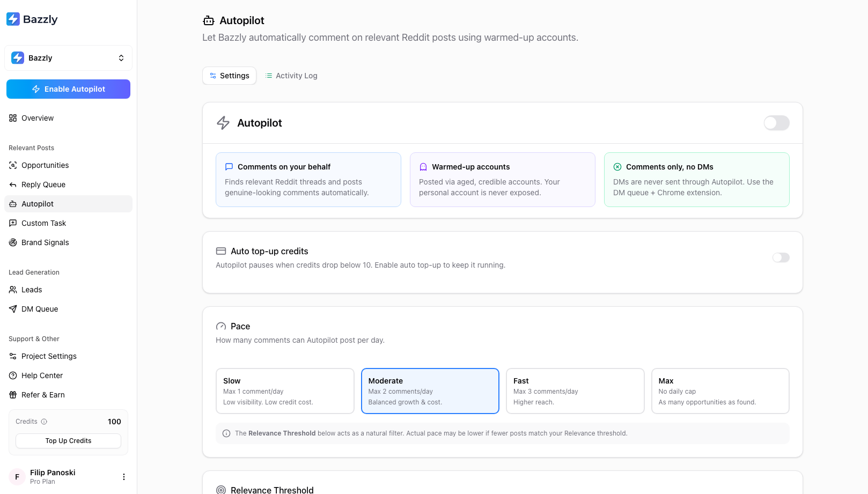Click the Bazzly logo icon
Image resolution: width=868 pixels, height=494 pixels.
(x=13, y=19)
